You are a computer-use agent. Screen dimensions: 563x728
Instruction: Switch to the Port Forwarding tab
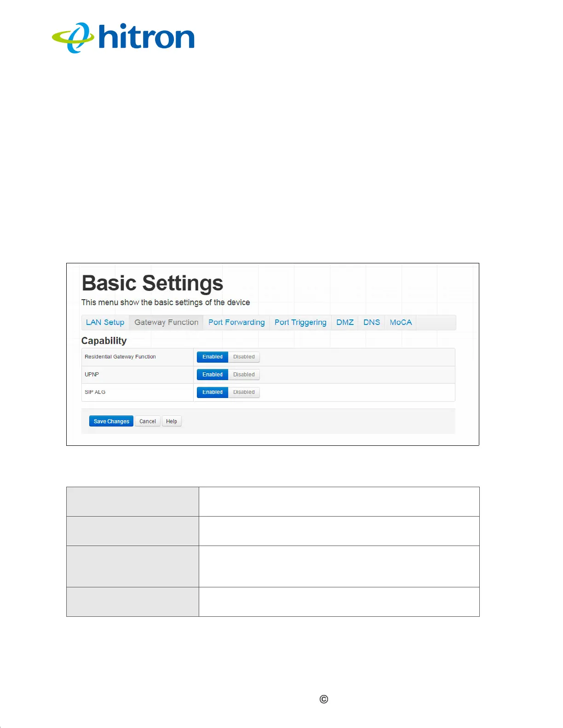pyautogui.click(x=236, y=322)
